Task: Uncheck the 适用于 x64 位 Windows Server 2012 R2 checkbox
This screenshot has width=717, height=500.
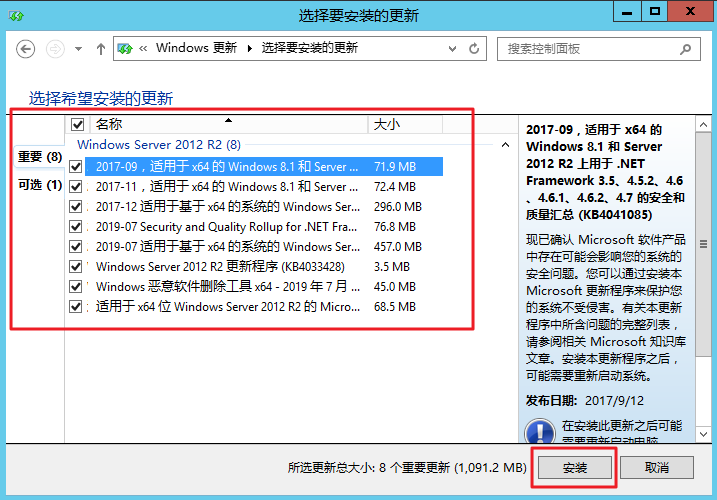Action: tap(75, 306)
